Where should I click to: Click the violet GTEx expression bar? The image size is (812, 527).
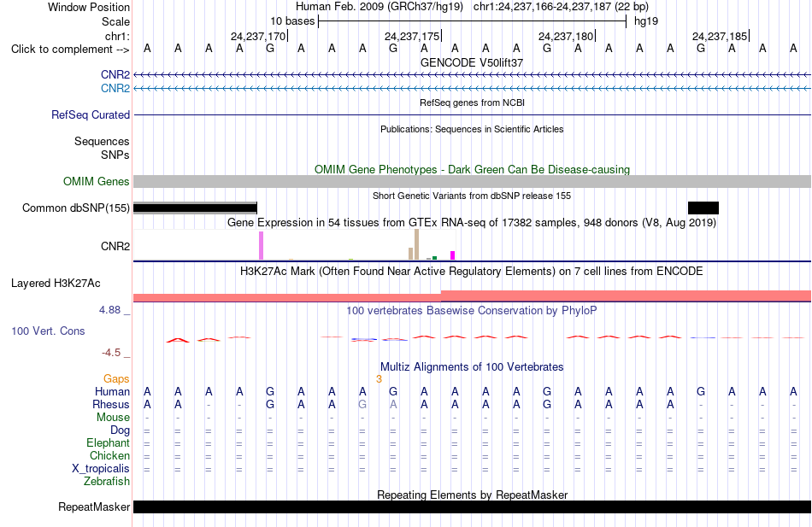pos(261,245)
